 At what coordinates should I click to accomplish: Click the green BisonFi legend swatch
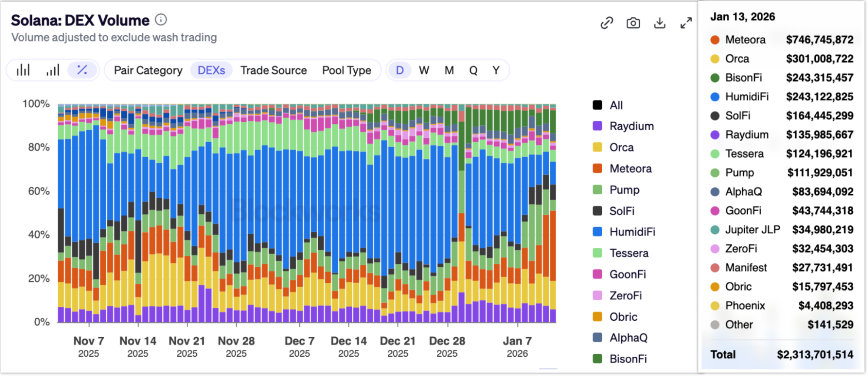coord(597,359)
